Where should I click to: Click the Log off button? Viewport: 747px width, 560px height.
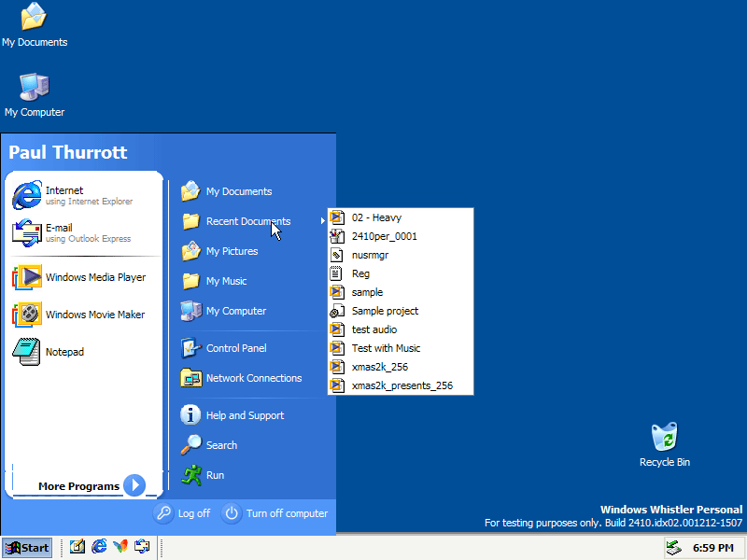pyautogui.click(x=184, y=513)
